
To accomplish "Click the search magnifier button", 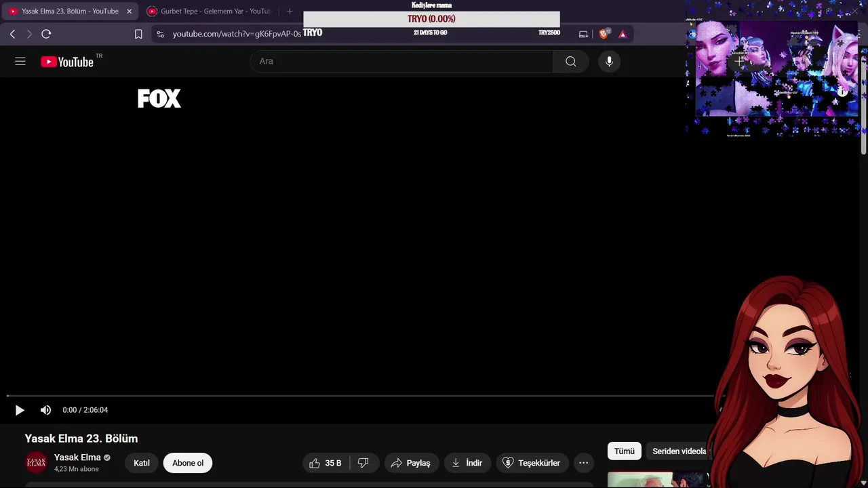I will [x=570, y=61].
